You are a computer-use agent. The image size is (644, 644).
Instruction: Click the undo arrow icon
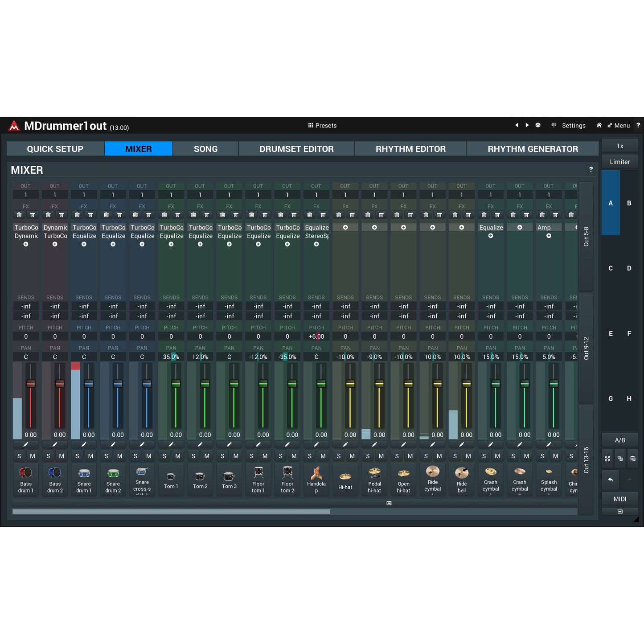click(610, 480)
